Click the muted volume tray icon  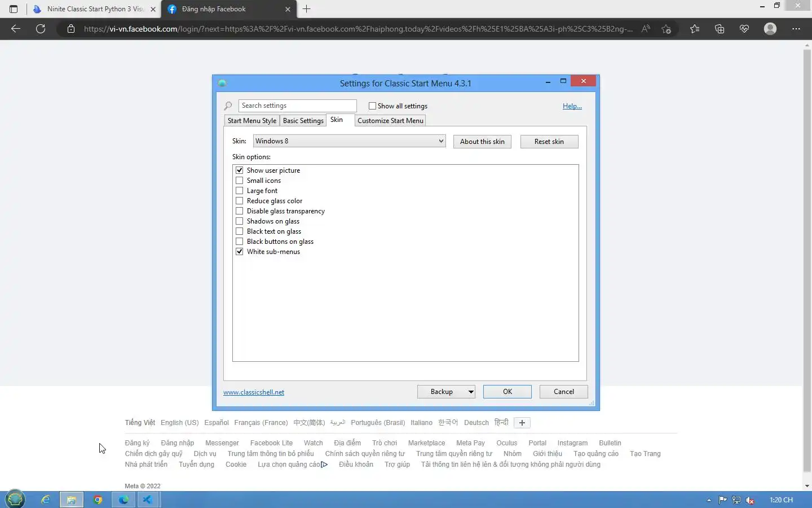coord(751,500)
